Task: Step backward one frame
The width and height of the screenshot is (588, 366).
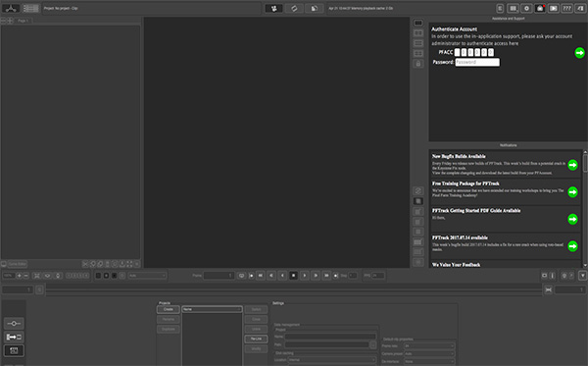Action: (271, 276)
